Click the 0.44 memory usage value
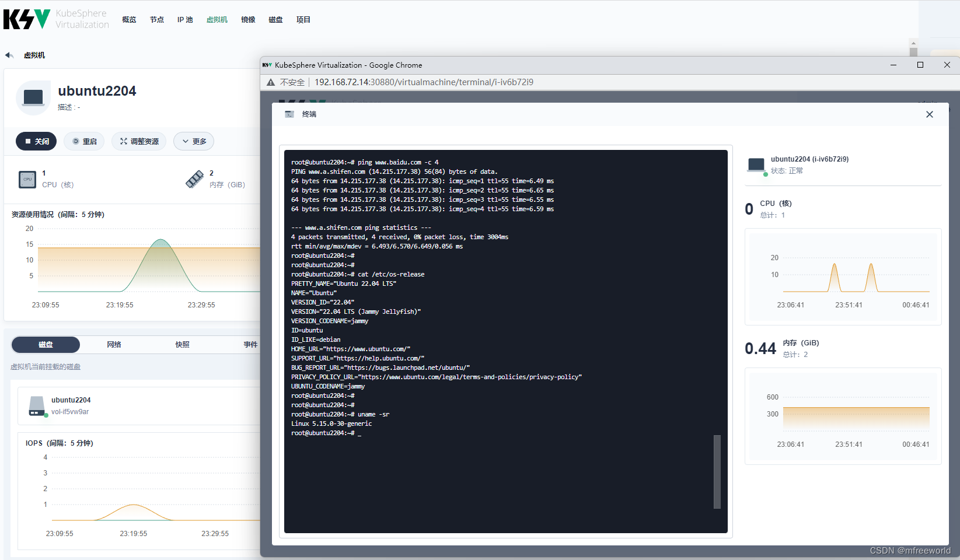This screenshot has width=960, height=560. tap(760, 349)
